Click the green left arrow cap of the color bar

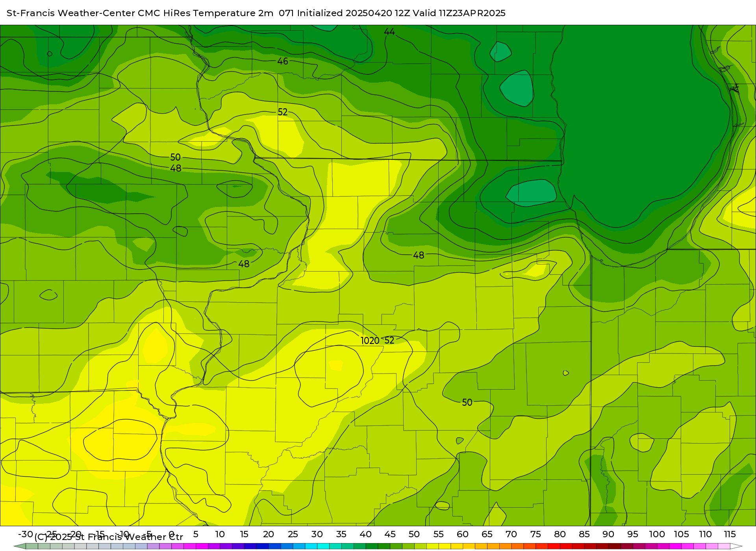tap(20, 546)
